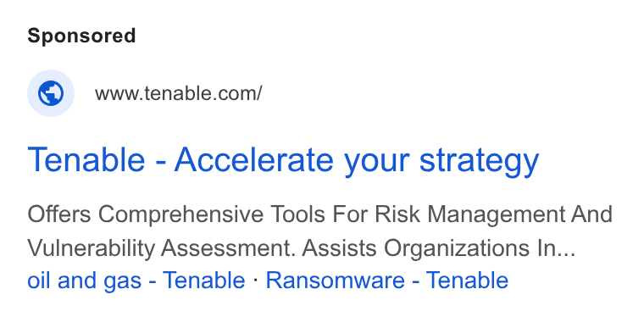This screenshot has width=644, height=317.
Task: Select the 'Sponsored' label text
Action: pyautogui.click(x=81, y=36)
